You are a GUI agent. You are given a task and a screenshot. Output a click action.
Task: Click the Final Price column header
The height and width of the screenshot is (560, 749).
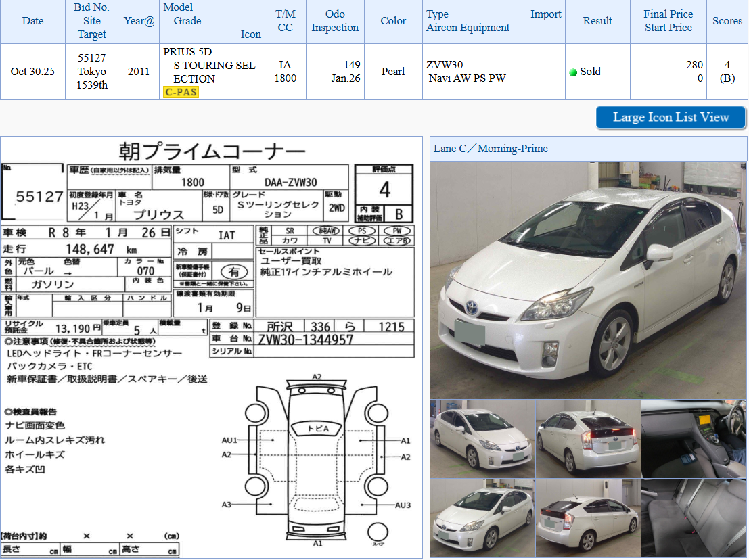pos(668,14)
